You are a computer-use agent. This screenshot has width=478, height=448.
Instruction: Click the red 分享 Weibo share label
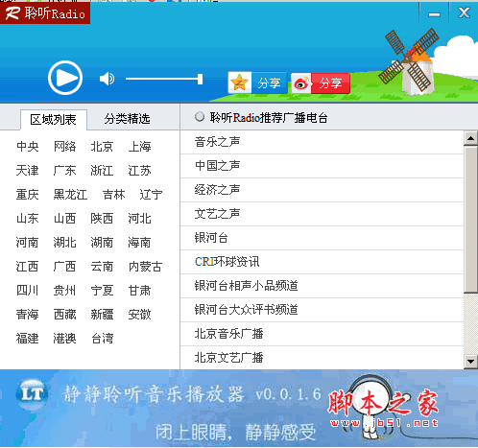[x=330, y=83]
